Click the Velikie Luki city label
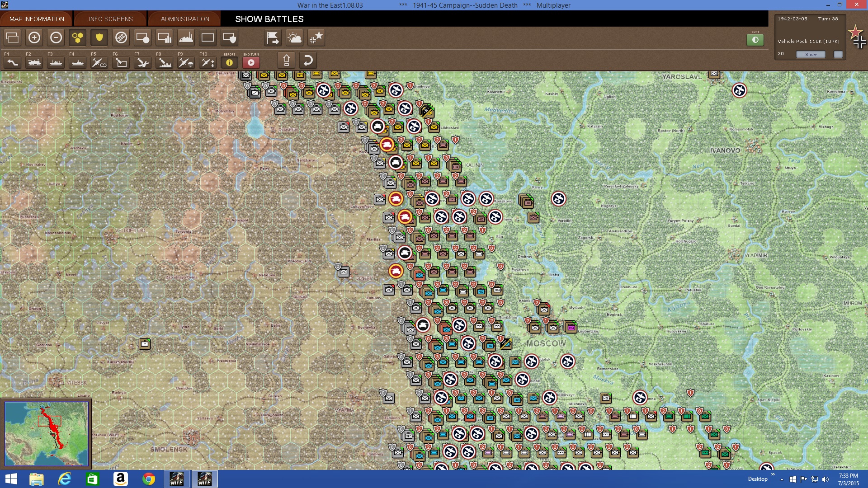This screenshot has width=868, height=488. point(130,230)
